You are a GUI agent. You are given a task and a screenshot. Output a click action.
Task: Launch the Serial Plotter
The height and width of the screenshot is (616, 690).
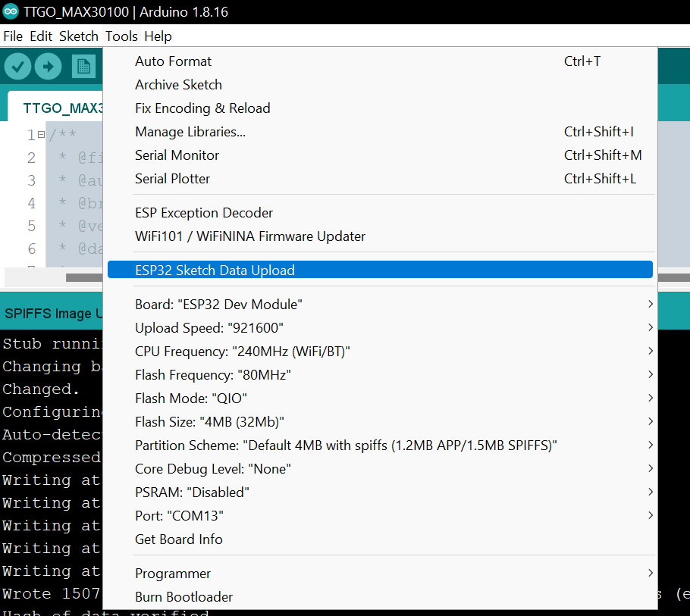tap(380, 179)
